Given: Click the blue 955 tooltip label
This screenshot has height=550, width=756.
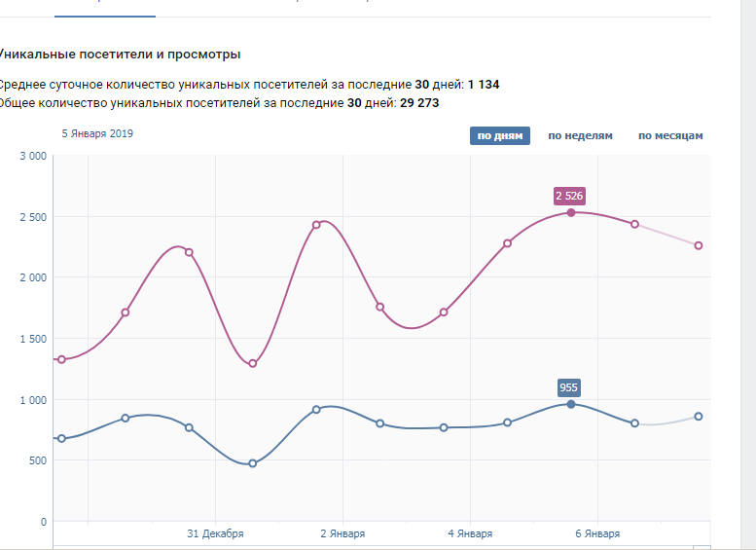Looking at the screenshot, I should pyautogui.click(x=569, y=387).
